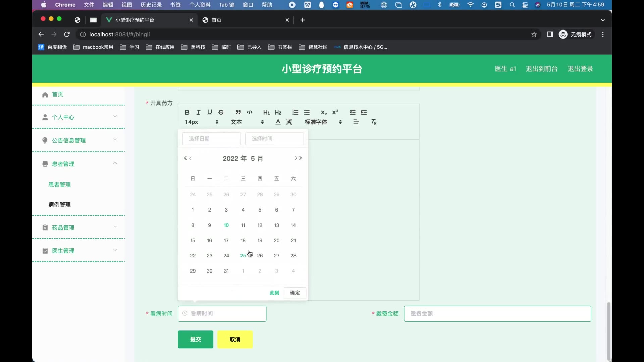Click the 缴费金额 input field
This screenshot has height=362, width=644.
(x=497, y=314)
